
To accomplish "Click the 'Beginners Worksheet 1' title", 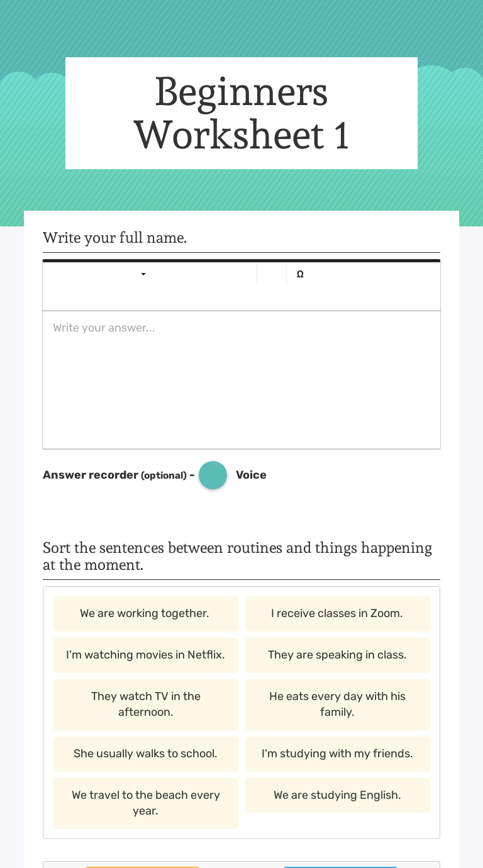I will tap(241, 113).
